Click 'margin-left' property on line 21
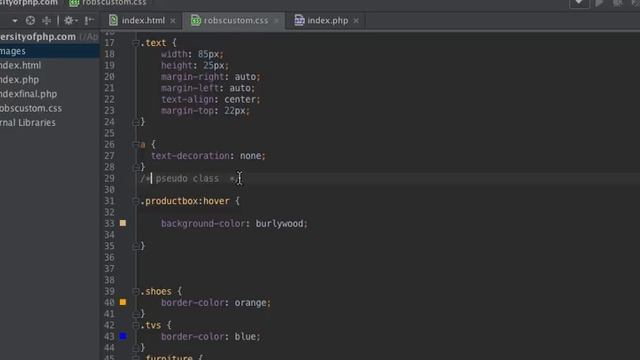The width and height of the screenshot is (640, 360). [190, 88]
